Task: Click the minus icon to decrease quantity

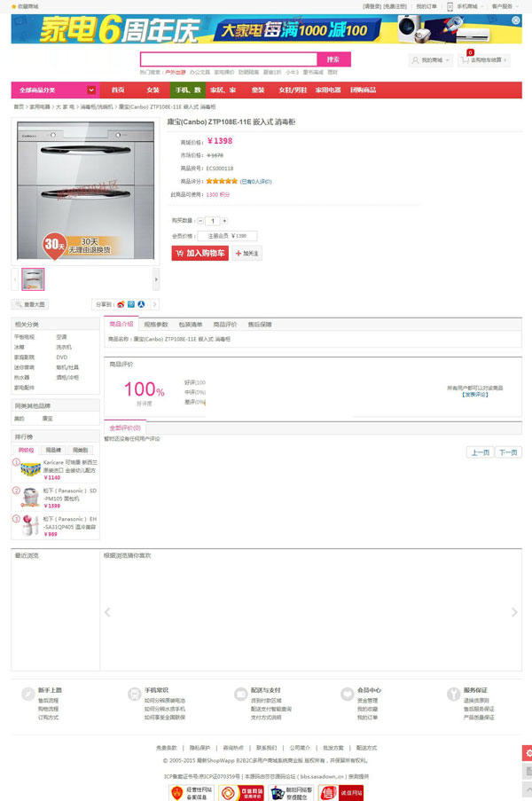Action: (x=200, y=221)
